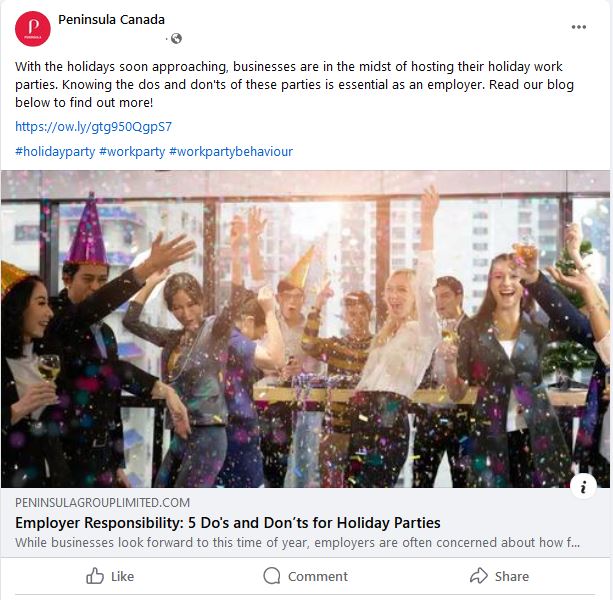
Task: Click the globe public audience icon
Action: (x=177, y=39)
